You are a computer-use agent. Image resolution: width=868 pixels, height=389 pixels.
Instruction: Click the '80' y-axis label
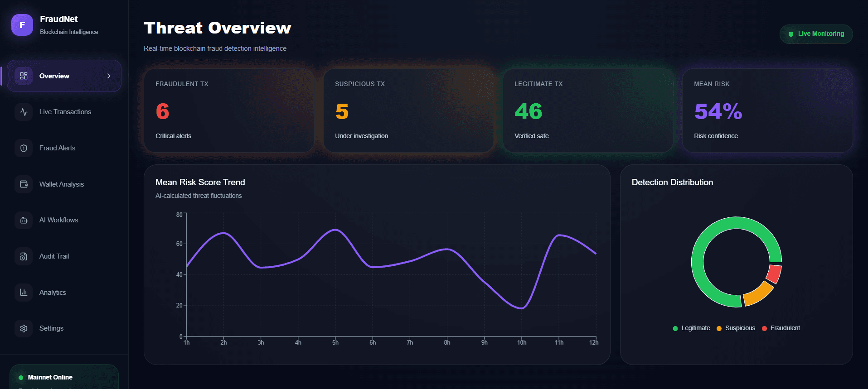[x=179, y=215]
